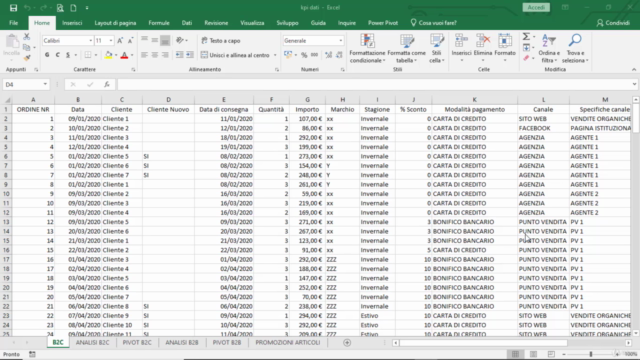The width and height of the screenshot is (640, 360).
Task: Click the formula bar input field
Action: coord(374,84)
